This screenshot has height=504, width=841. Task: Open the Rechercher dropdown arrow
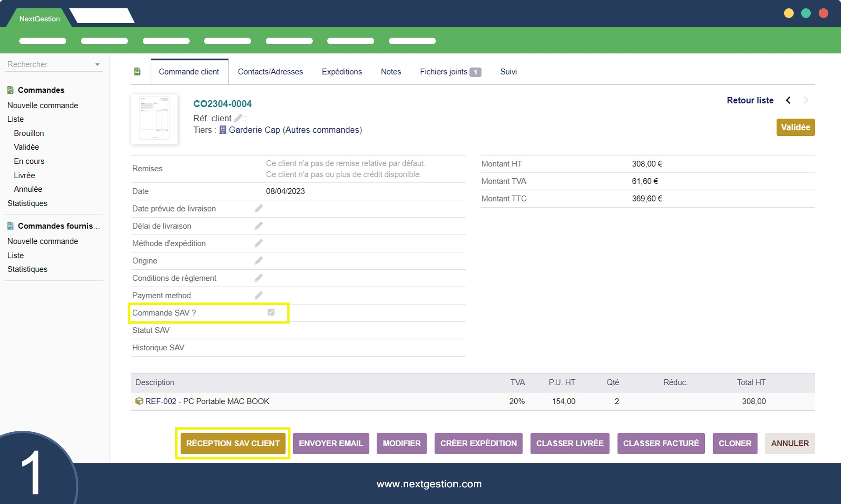(x=97, y=64)
